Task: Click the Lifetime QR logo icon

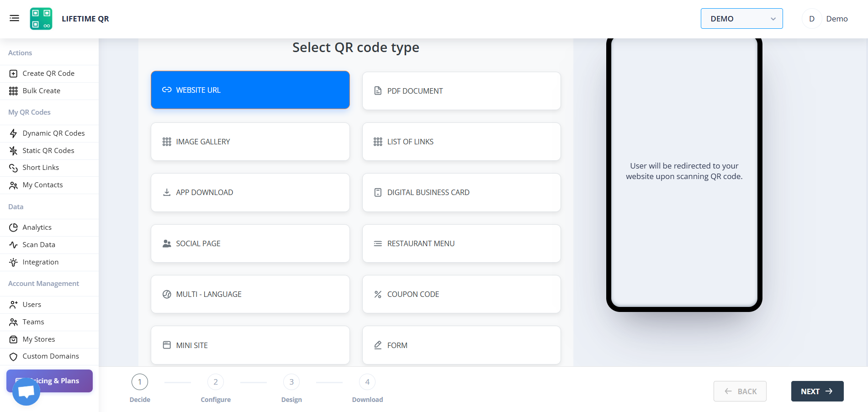Action: (41, 19)
